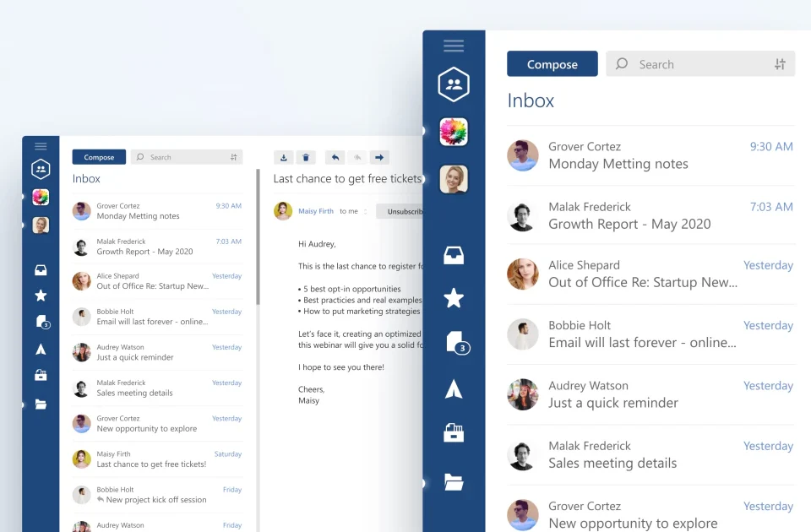This screenshot has height=532, width=811.
Task: Archive message via download tray toolbar icon
Action: (x=284, y=157)
